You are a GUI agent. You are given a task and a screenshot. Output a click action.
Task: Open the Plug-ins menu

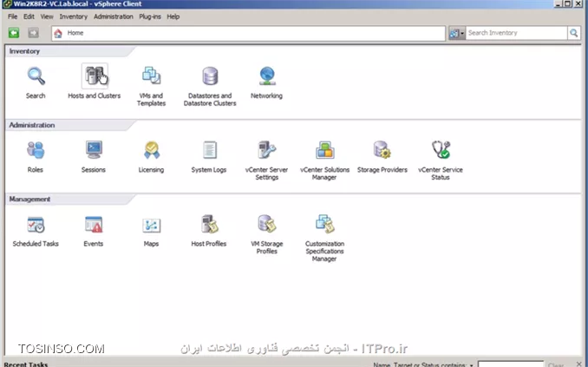coord(150,16)
